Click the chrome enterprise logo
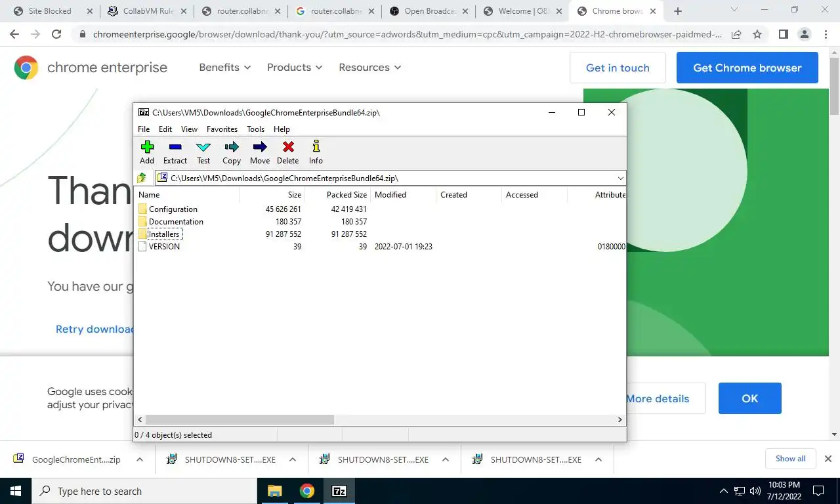The width and height of the screenshot is (840, 504). click(x=91, y=68)
